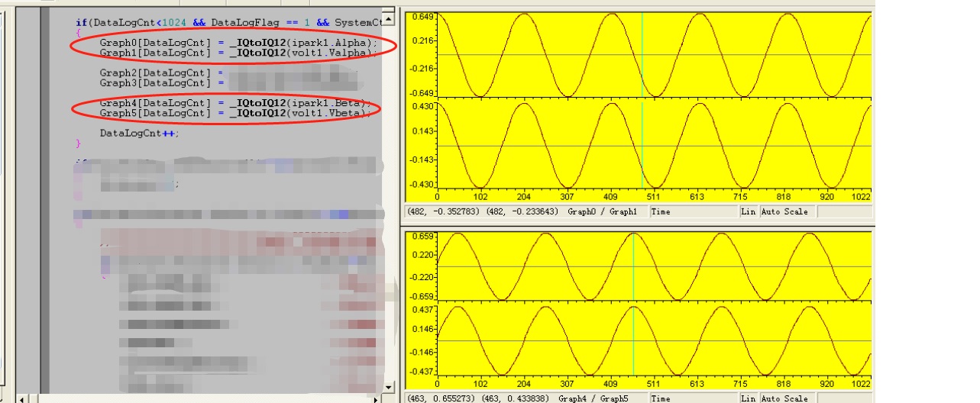The height and width of the screenshot is (403, 980).
Task: Click 818 on the Graph0 / Graph1 x-axis
Action: click(x=784, y=196)
